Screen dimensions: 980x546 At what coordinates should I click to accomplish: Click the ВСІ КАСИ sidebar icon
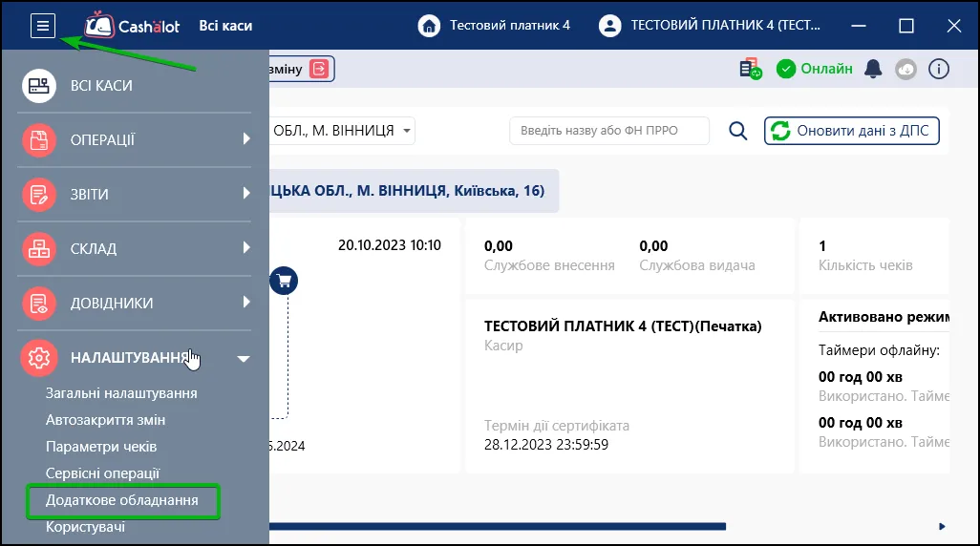pos(39,86)
